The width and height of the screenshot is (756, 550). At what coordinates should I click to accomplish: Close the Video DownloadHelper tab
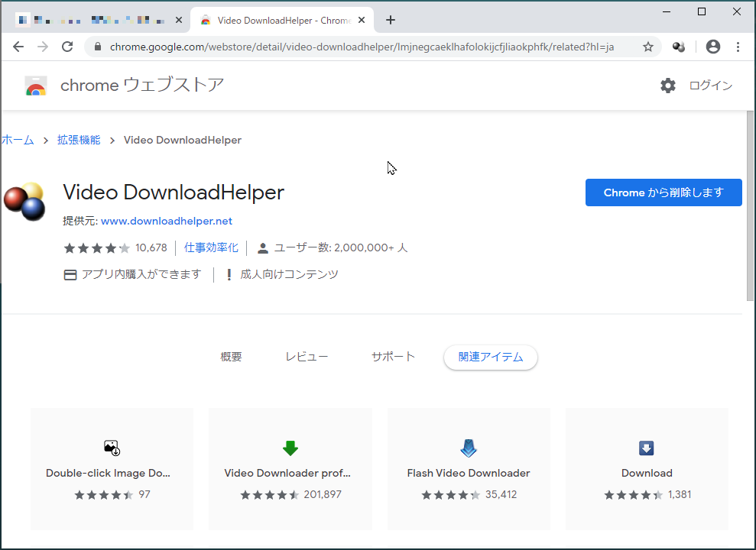point(362,20)
